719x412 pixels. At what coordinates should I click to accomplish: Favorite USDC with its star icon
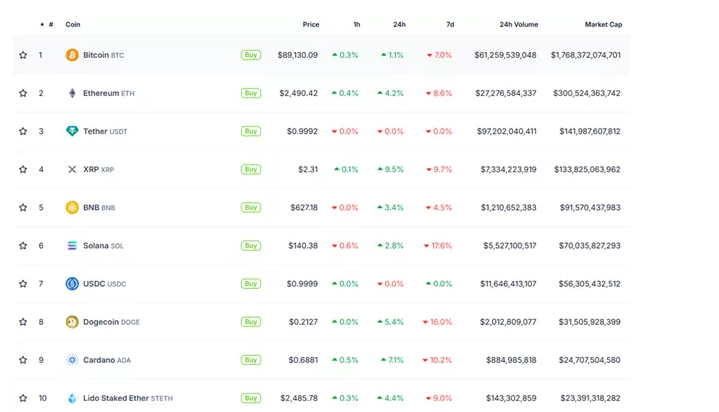point(23,284)
